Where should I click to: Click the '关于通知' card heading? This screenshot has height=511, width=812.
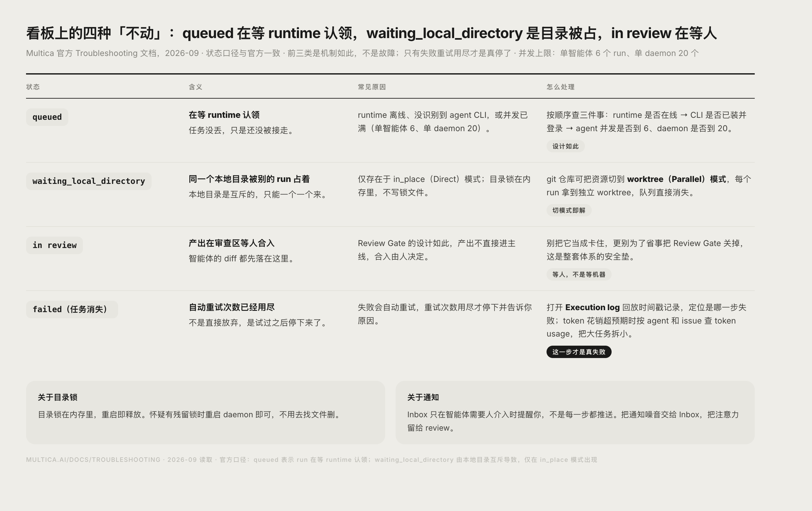[423, 397]
